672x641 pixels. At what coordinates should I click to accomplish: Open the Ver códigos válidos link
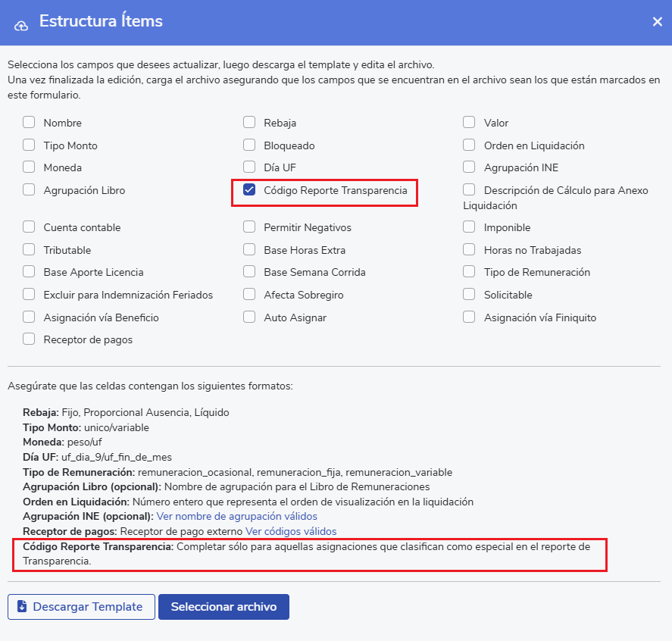[291, 531]
